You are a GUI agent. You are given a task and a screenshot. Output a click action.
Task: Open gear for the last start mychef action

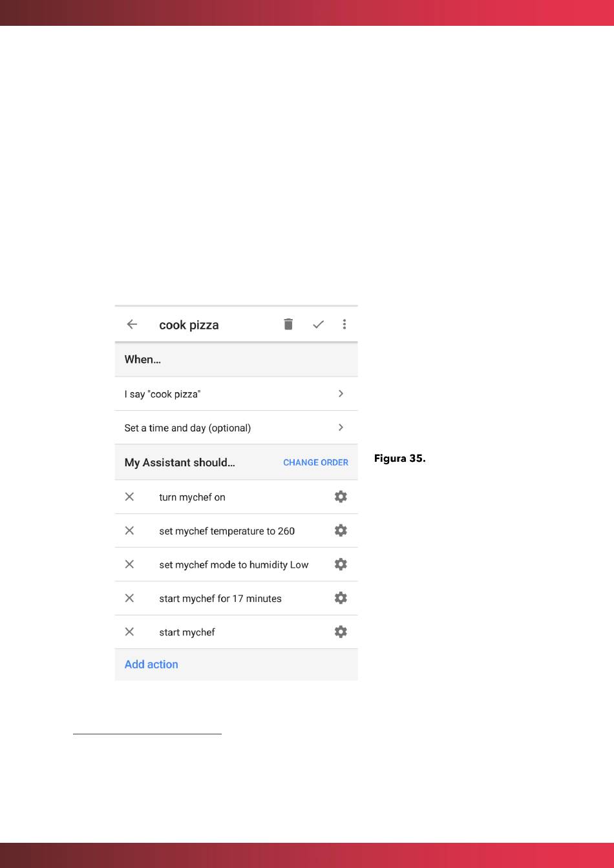(341, 632)
